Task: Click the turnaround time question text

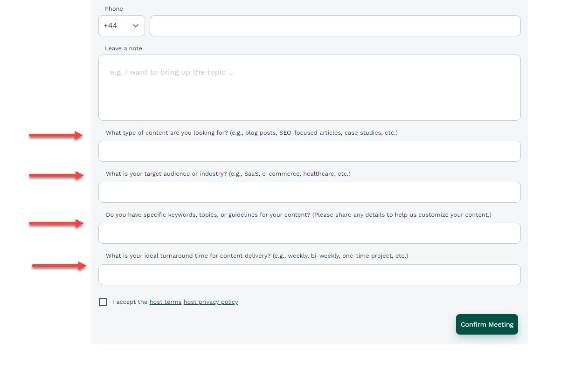Action: tap(257, 255)
